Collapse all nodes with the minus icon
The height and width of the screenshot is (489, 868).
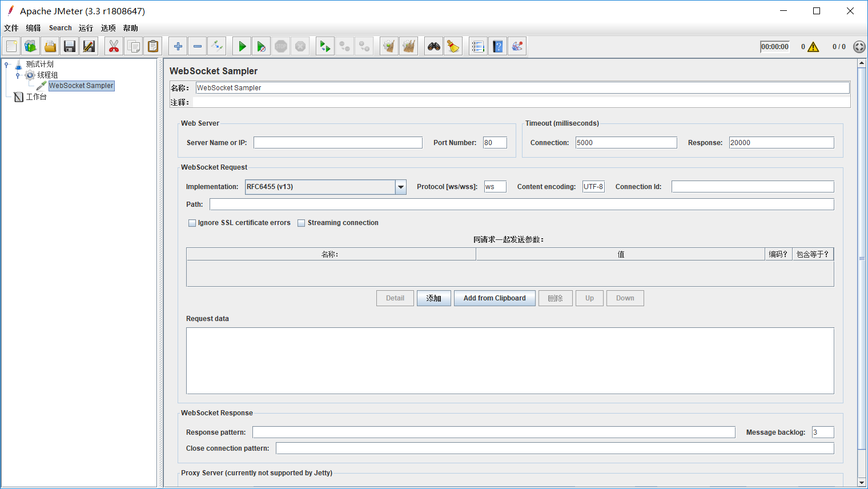point(198,46)
